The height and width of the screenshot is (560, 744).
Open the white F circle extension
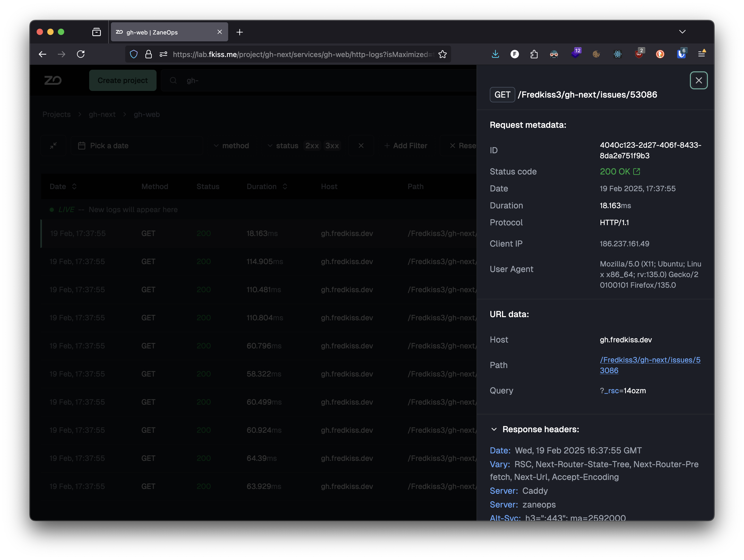click(x=514, y=54)
